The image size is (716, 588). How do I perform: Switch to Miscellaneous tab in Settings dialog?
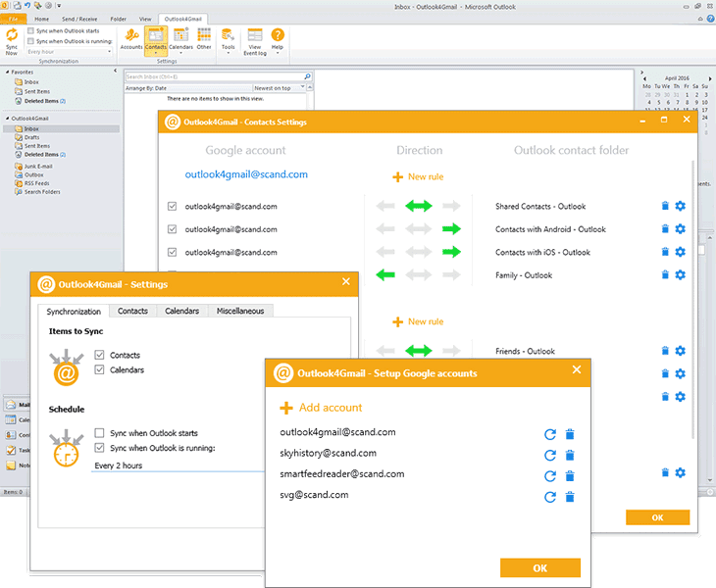[240, 311]
